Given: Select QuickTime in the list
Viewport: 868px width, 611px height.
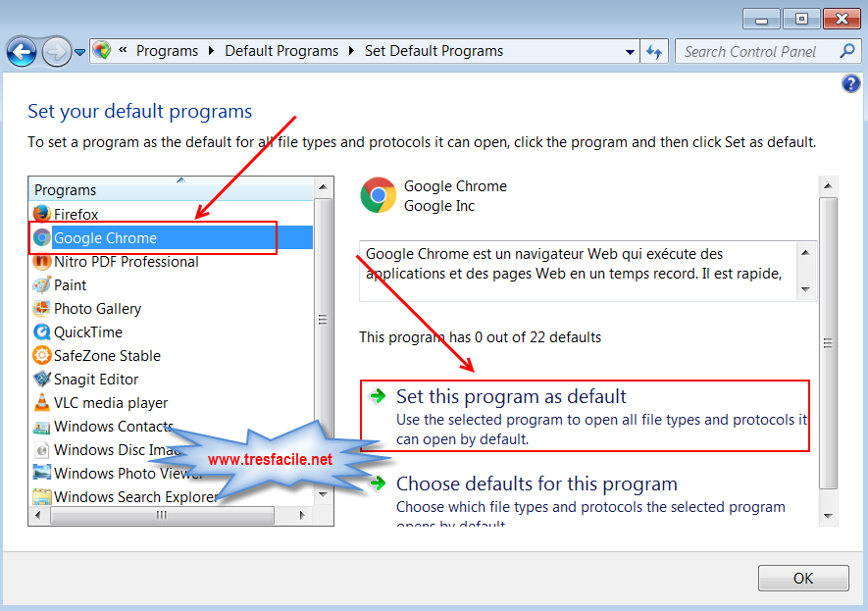Looking at the screenshot, I should (x=88, y=332).
